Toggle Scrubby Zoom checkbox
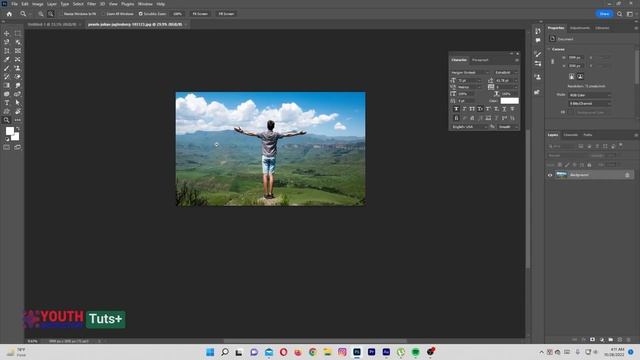 141,14
